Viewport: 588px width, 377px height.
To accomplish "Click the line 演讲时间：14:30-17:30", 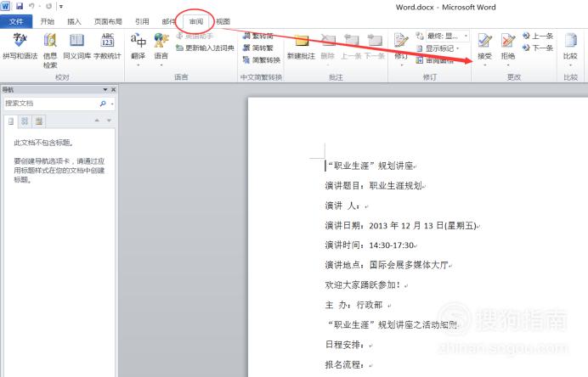I will coord(370,245).
